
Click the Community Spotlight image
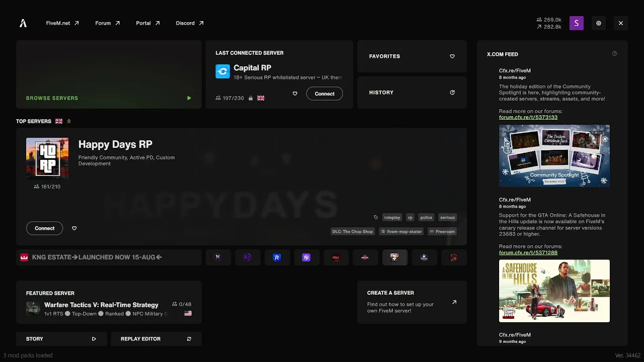(x=554, y=156)
